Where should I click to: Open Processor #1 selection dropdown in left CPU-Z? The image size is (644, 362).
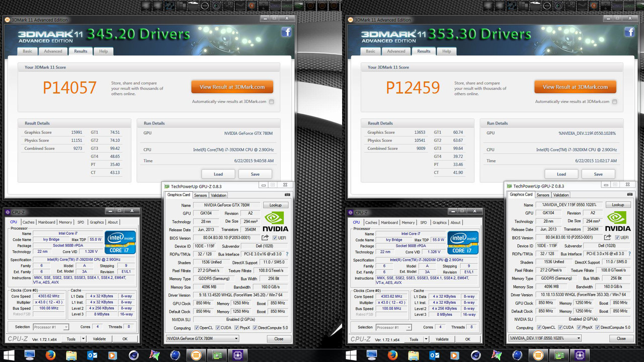click(x=51, y=327)
